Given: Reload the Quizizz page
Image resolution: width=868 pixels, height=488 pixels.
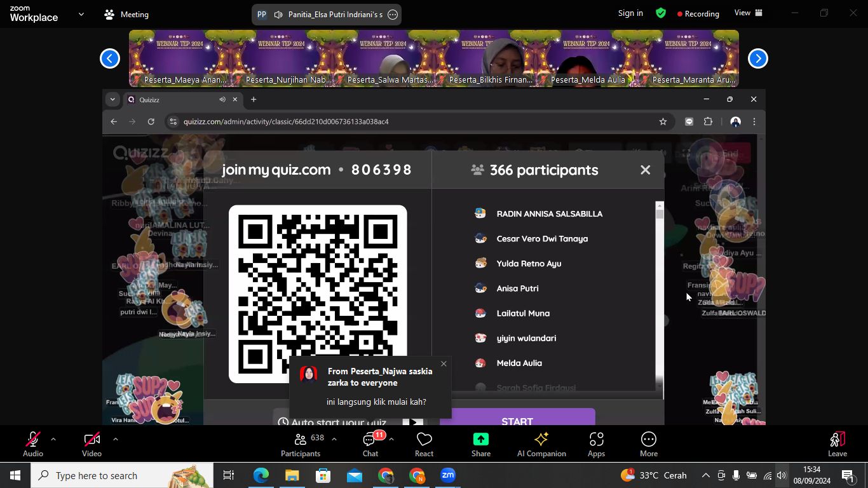Looking at the screenshot, I should (x=151, y=121).
